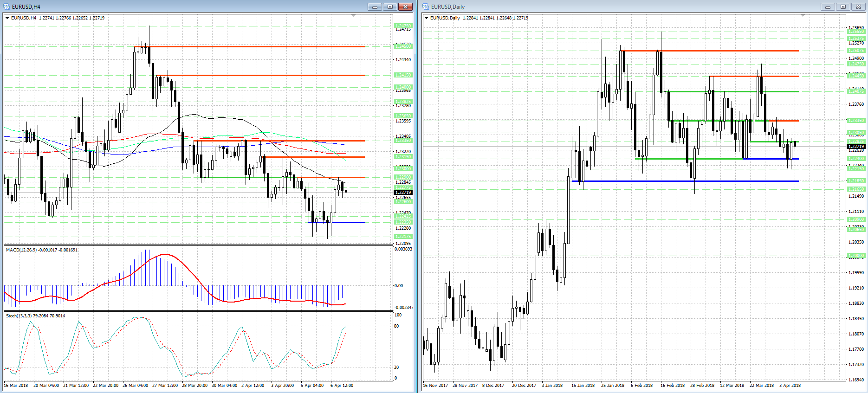Maximize the EURUSD,Daily chart window

pos(843,6)
